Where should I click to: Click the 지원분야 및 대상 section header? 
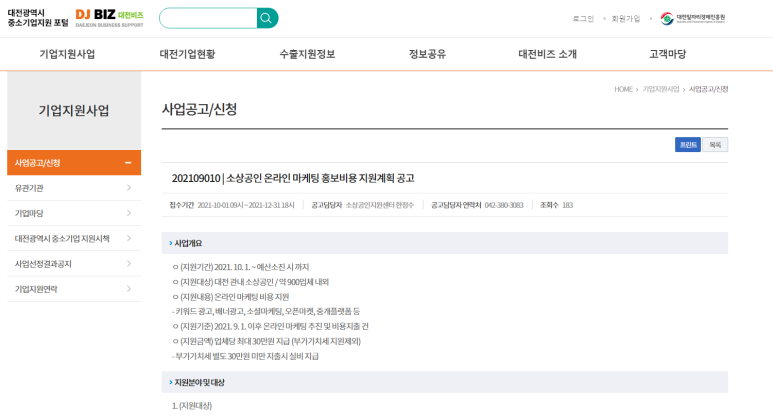click(x=445, y=382)
